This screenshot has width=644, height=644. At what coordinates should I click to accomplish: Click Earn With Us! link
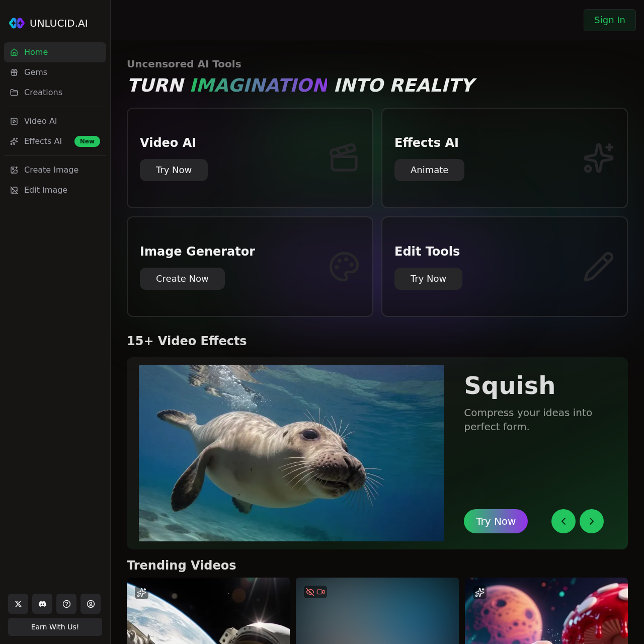(55, 627)
